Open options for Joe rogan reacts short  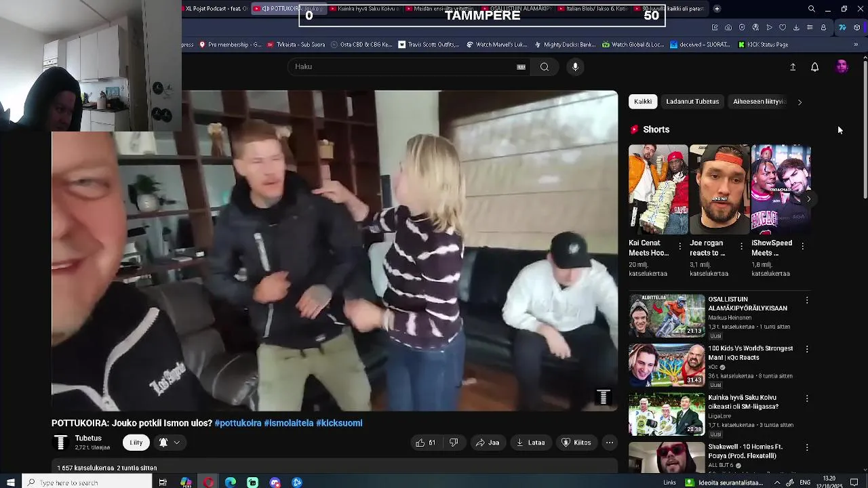tap(741, 246)
